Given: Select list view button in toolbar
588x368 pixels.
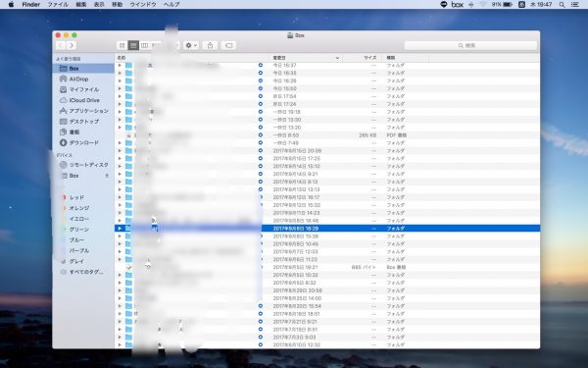Looking at the screenshot, I should point(133,45).
